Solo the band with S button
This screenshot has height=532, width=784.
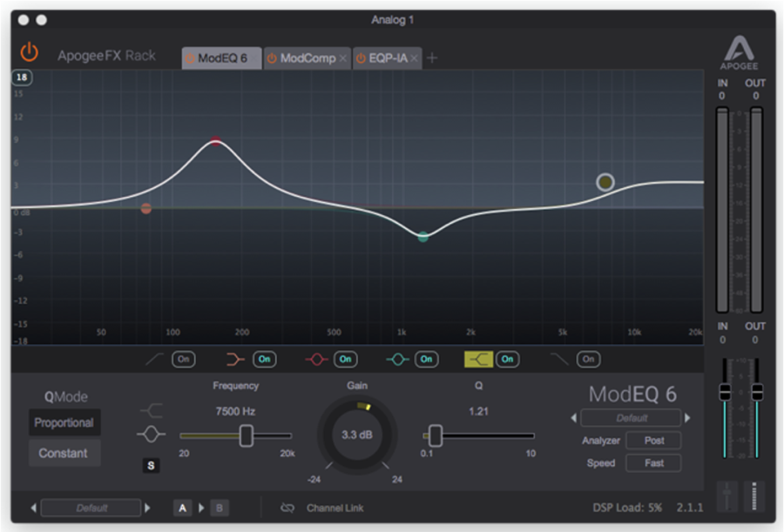151,466
